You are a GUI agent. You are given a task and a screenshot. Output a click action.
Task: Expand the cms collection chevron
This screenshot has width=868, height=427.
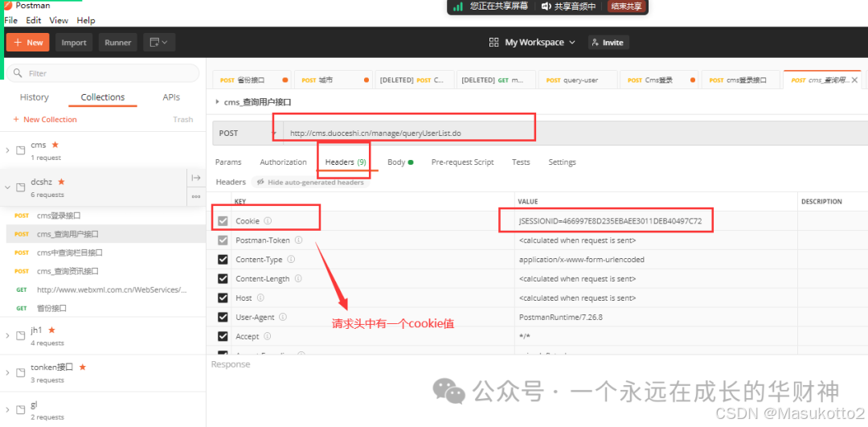[7, 150]
